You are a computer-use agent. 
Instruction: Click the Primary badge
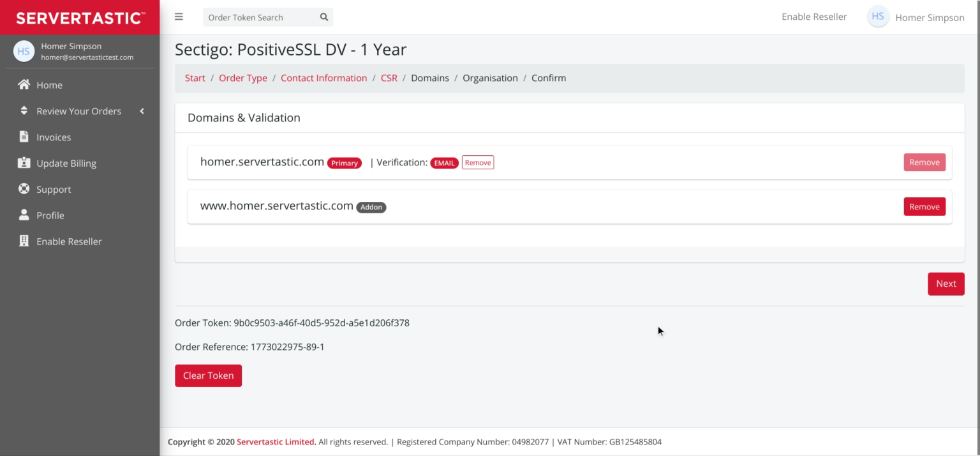[x=345, y=163]
